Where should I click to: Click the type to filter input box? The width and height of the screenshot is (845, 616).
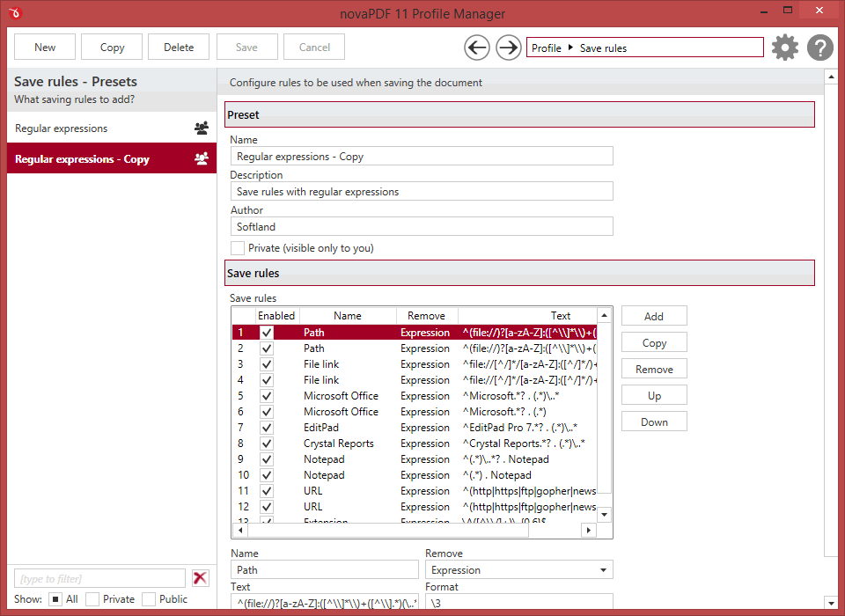pos(99,578)
